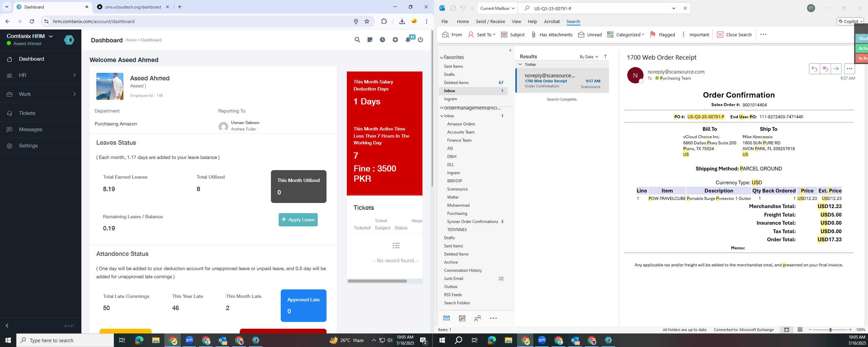Screen dimensions: 868x347
Task: Switch to Outlook Home tab
Action: point(463,21)
